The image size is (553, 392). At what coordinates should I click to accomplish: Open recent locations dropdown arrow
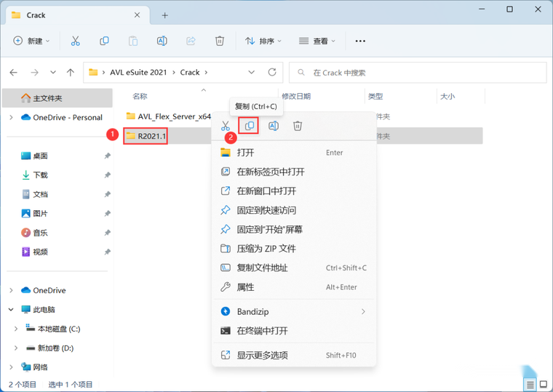53,72
